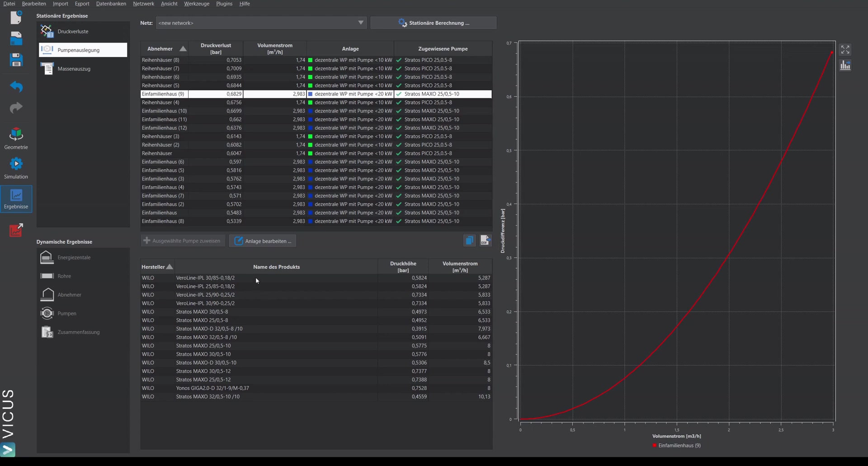Screen dimensions: 868x466
Task: Open the Druckverluste results page
Action: (83, 31)
